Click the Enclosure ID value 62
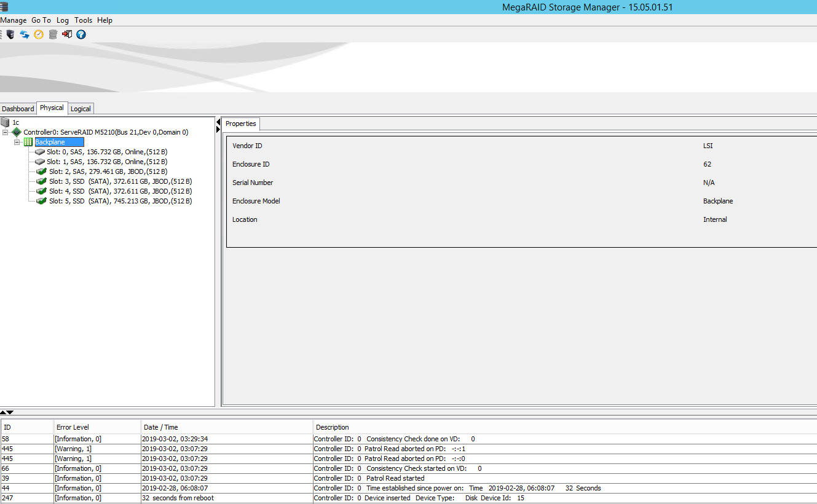Image resolution: width=817 pixels, height=504 pixels. tap(708, 164)
